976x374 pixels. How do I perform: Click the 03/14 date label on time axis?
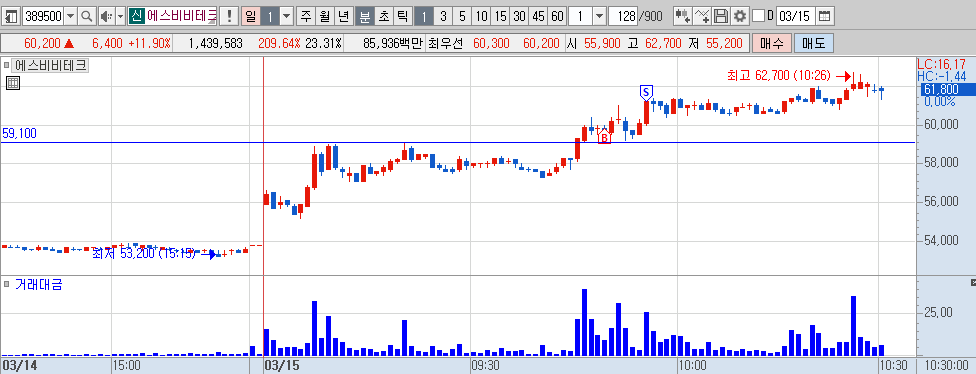[20, 365]
